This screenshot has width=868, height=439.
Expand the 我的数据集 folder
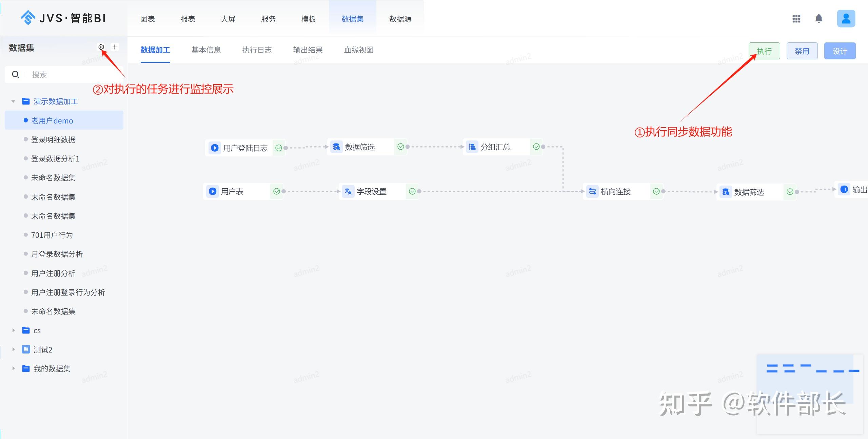coord(13,368)
